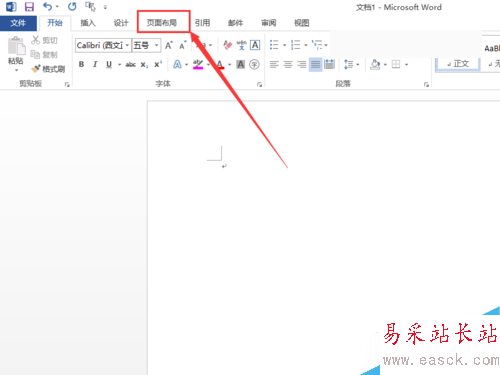The width and height of the screenshot is (500, 375).
Task: Apply character shading
Action: (241, 64)
